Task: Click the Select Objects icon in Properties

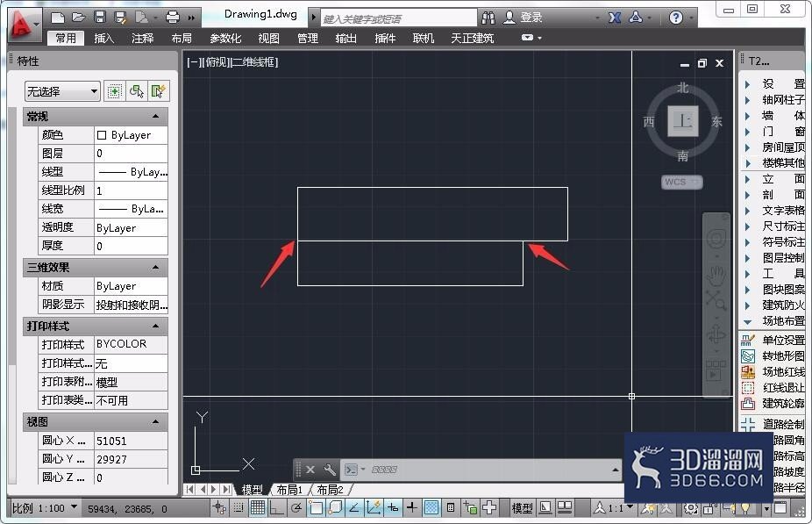Action: pos(136,92)
